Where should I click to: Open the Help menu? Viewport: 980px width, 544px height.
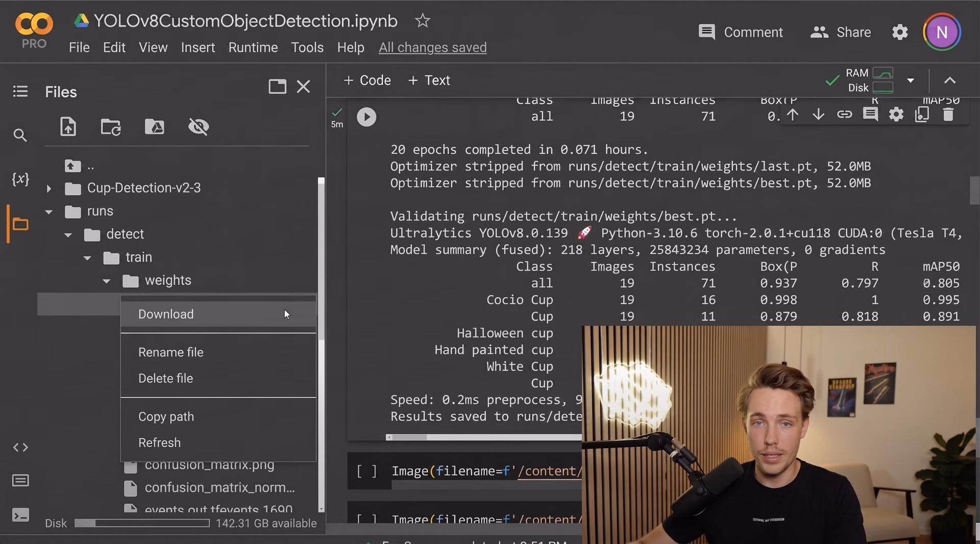pos(351,48)
